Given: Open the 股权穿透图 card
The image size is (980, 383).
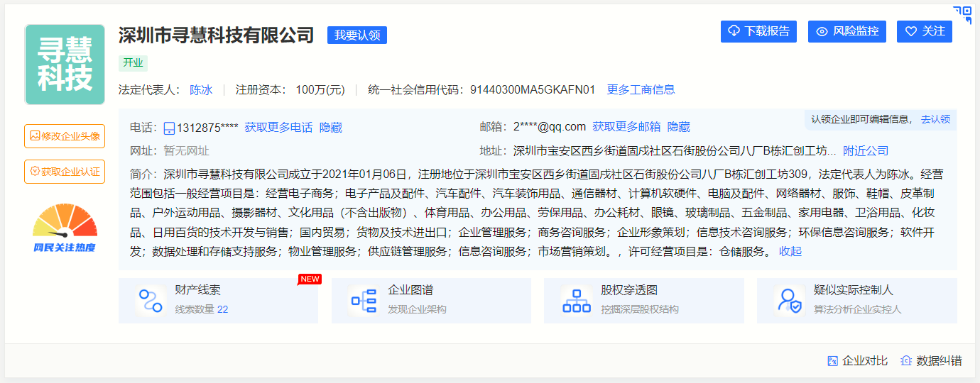Looking at the screenshot, I should coord(644,301).
